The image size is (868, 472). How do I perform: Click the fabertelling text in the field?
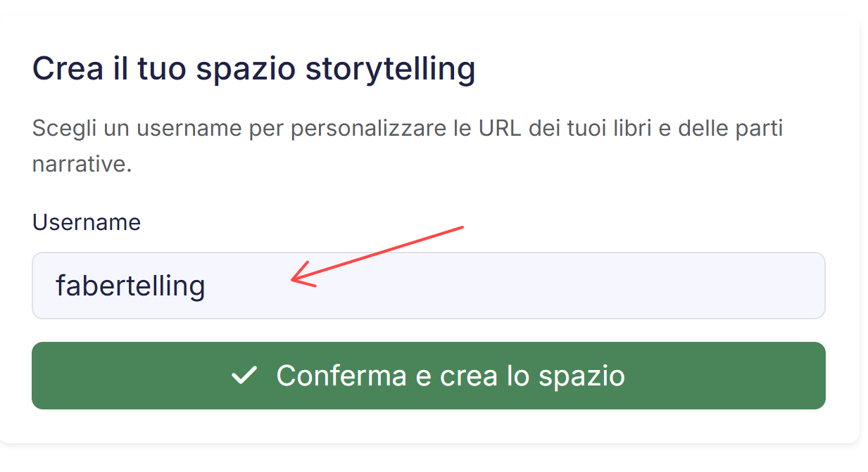click(x=130, y=286)
